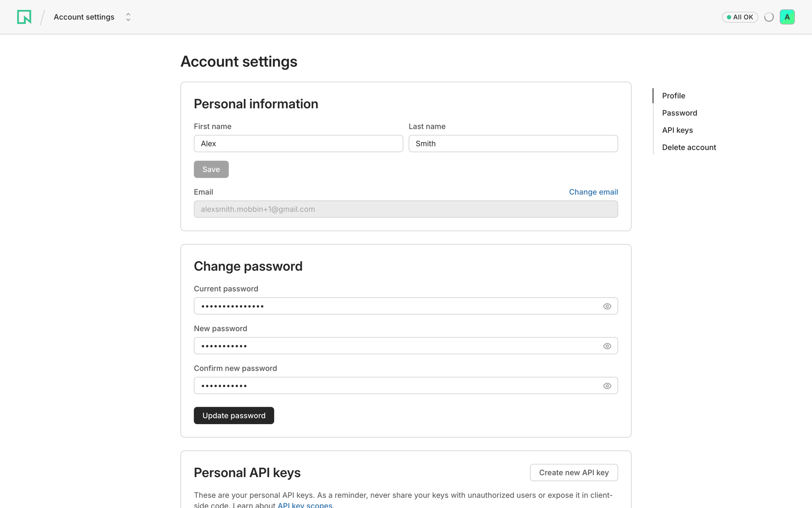
Task: Focus the Last name field
Action: 513,144
